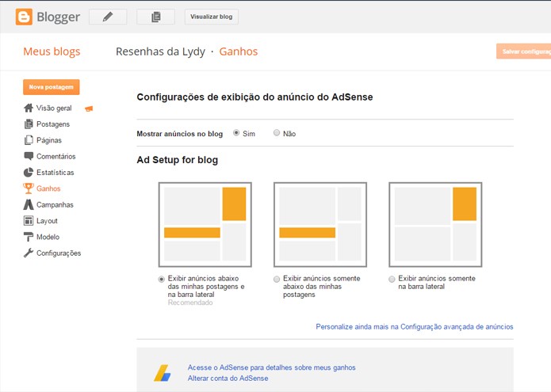Click the AdSense logo icon
551x392 pixels.
[x=163, y=373]
